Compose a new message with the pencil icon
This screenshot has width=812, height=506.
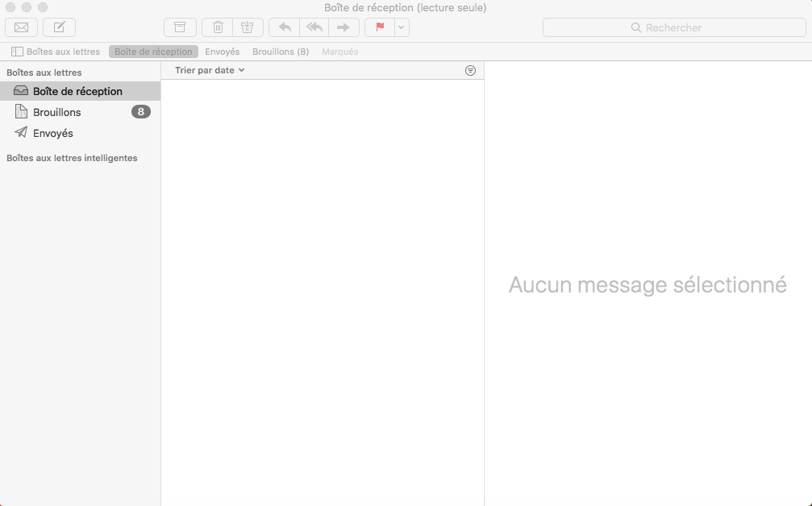pos(59,27)
